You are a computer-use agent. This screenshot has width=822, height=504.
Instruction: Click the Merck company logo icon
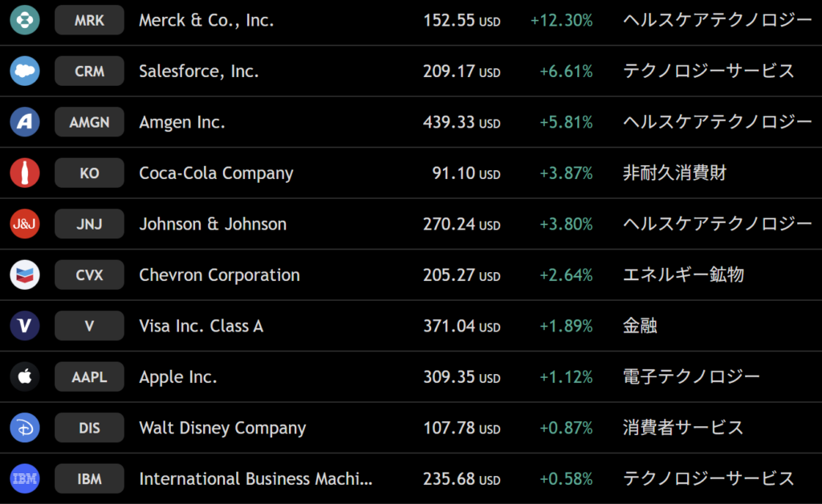[25, 20]
